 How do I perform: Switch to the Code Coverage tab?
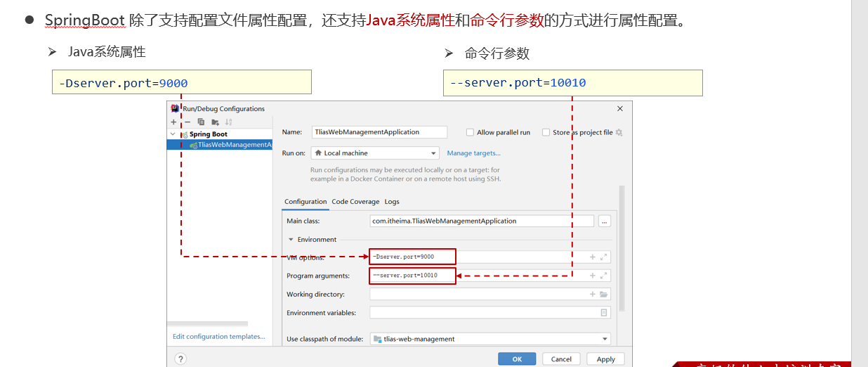coord(355,202)
